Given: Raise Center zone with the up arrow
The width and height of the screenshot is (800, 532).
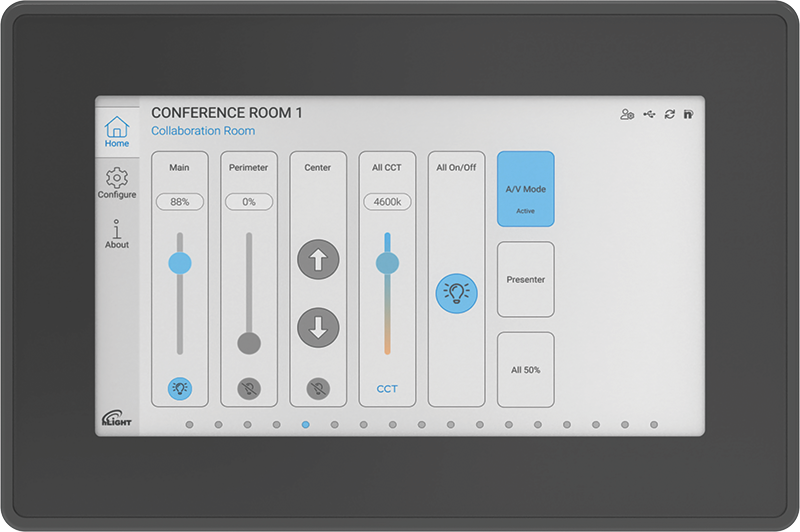Looking at the screenshot, I should coord(318,260).
